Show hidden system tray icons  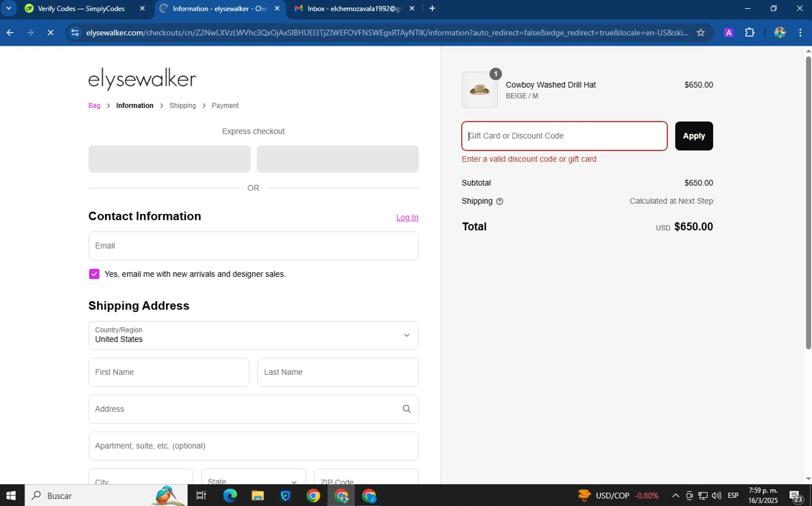tap(676, 496)
